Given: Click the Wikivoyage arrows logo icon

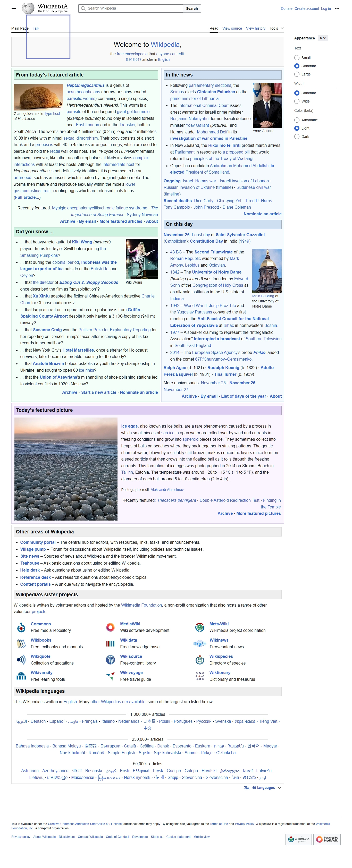Looking at the screenshot, I should tap(110, 676).
